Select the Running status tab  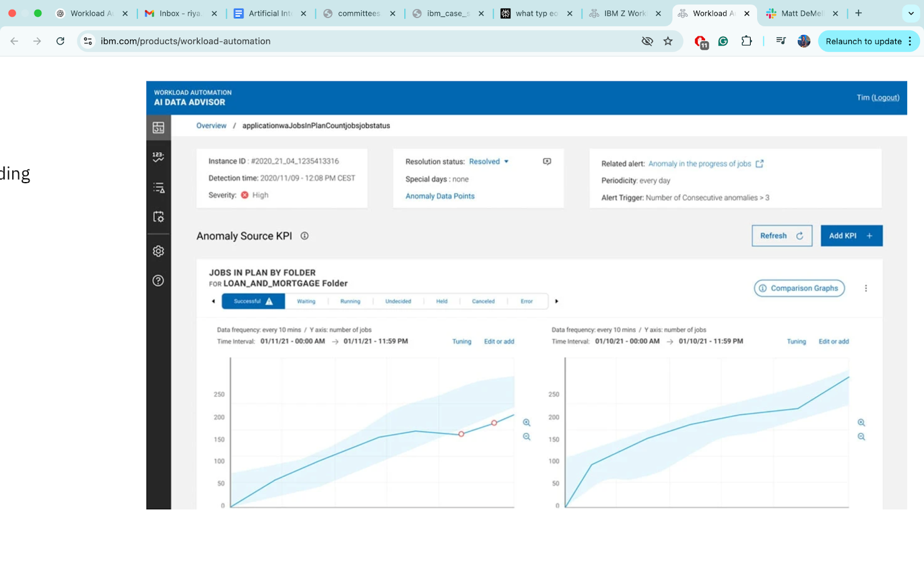coord(350,301)
